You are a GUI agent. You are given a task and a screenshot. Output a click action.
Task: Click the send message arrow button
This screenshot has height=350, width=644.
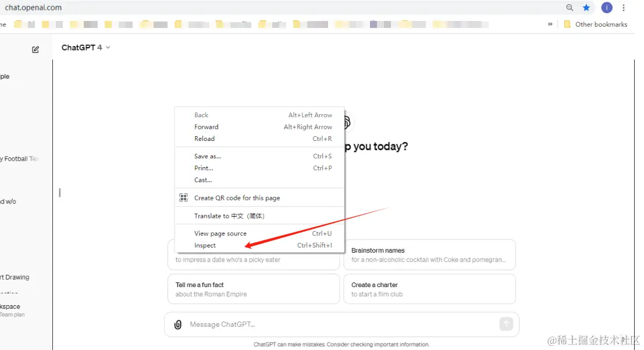point(506,324)
